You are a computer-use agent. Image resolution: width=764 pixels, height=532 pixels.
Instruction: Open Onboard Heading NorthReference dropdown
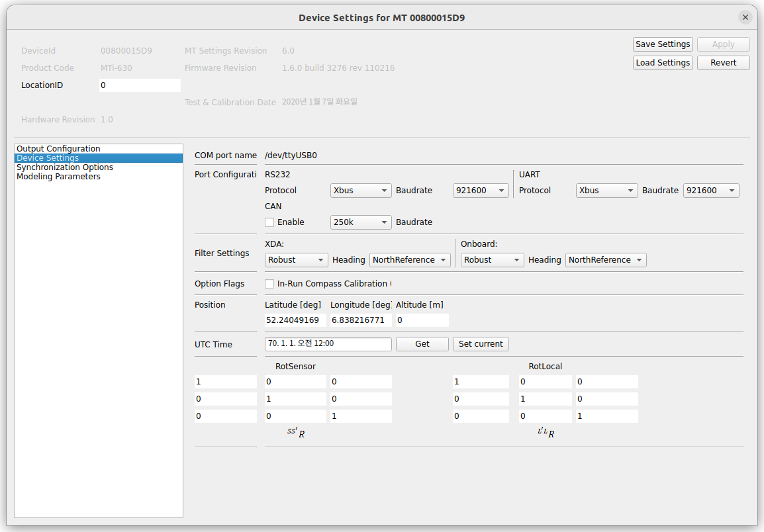[606, 260]
